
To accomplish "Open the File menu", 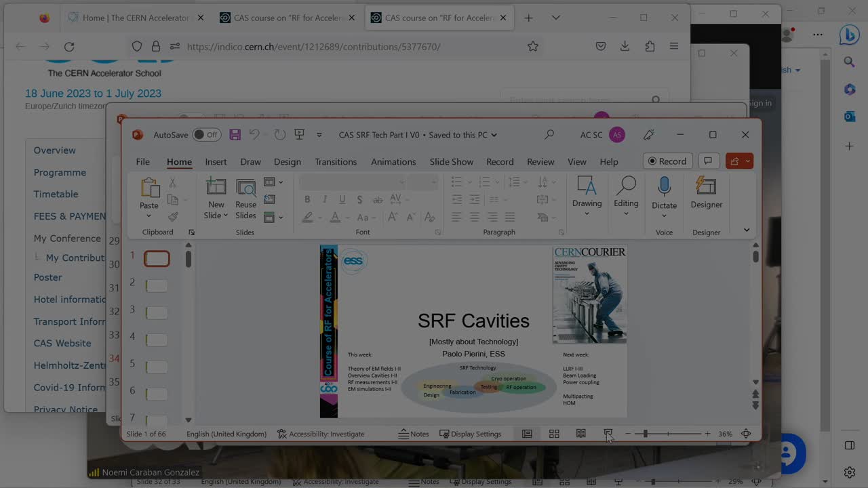I will tap(142, 162).
